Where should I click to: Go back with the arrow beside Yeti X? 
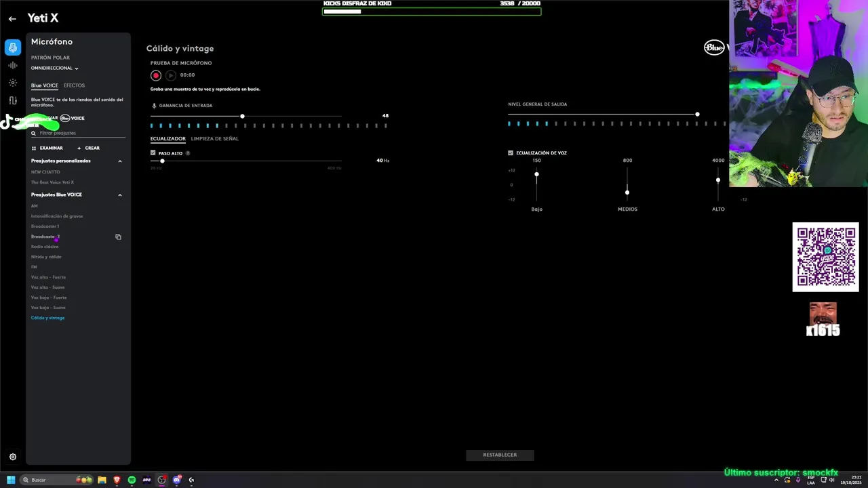(12, 19)
